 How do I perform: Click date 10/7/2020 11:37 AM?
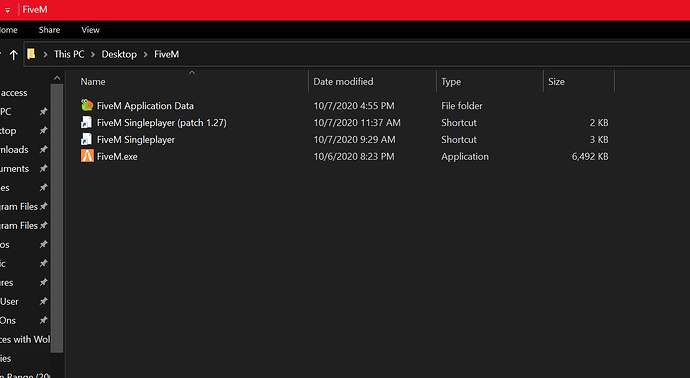(357, 123)
